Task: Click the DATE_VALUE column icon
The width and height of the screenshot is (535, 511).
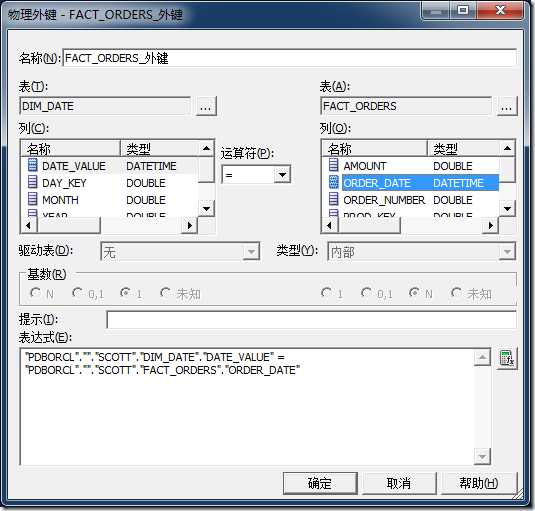Action: point(32,165)
